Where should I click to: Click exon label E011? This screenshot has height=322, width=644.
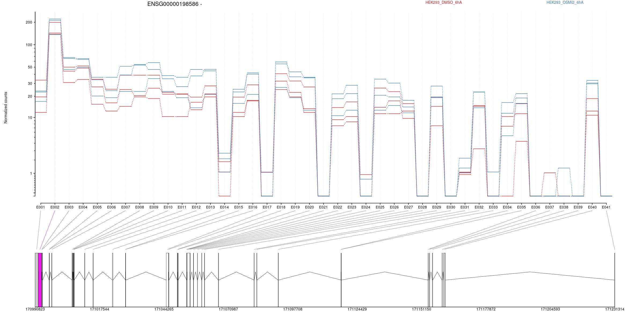click(182, 207)
